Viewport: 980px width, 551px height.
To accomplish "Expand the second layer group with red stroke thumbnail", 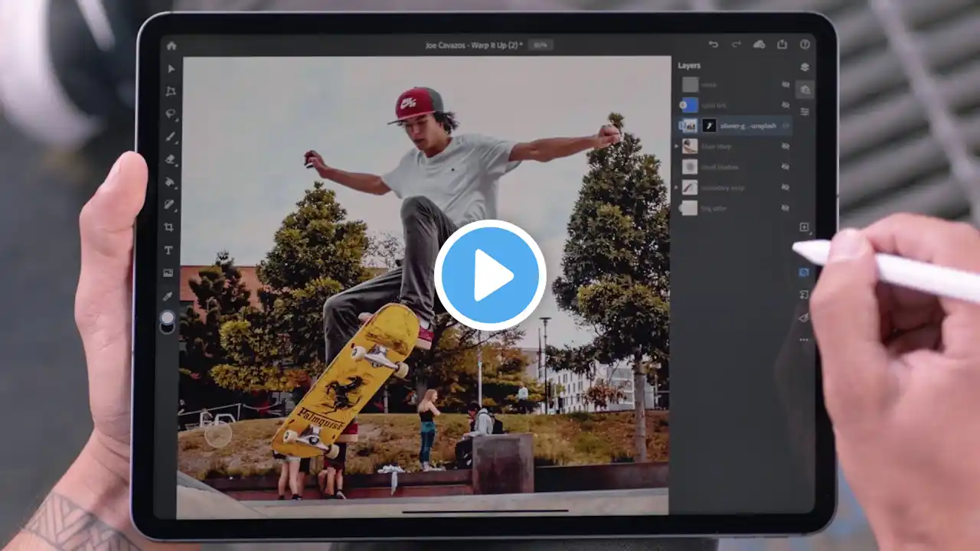I will pos(676,187).
